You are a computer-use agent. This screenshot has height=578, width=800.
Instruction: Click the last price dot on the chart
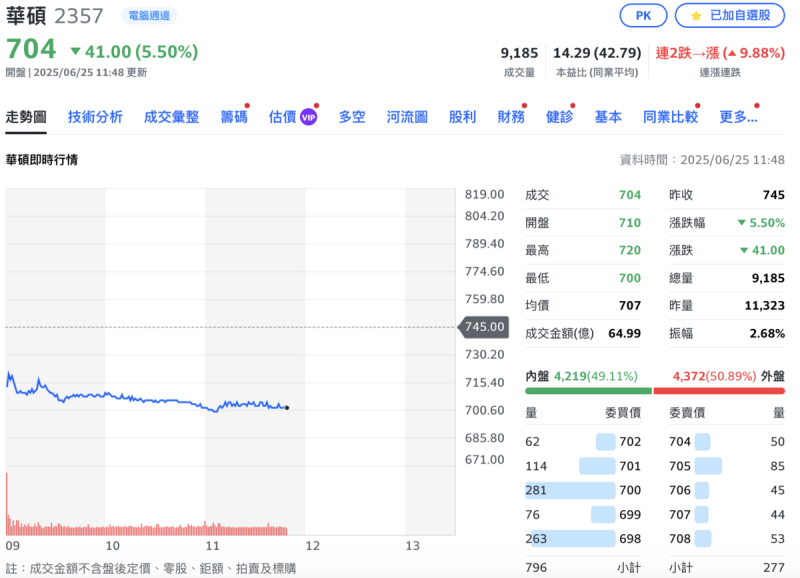pyautogui.click(x=287, y=408)
